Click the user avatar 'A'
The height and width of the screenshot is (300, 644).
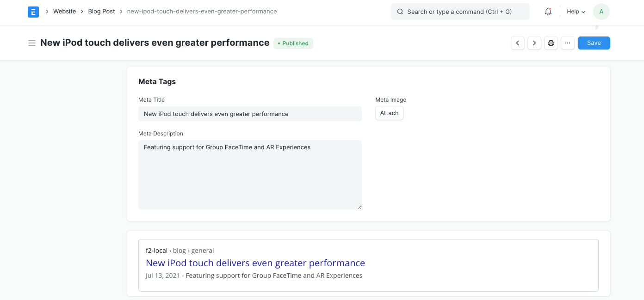click(601, 12)
